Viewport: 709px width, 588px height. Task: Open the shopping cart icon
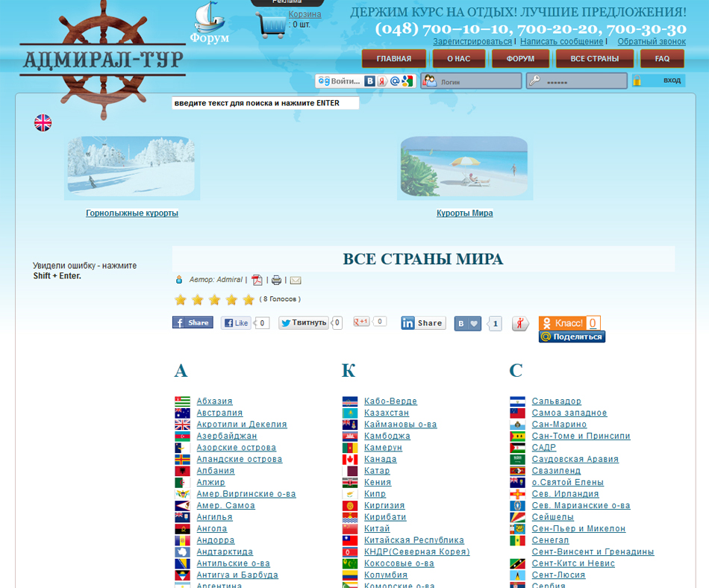271,25
